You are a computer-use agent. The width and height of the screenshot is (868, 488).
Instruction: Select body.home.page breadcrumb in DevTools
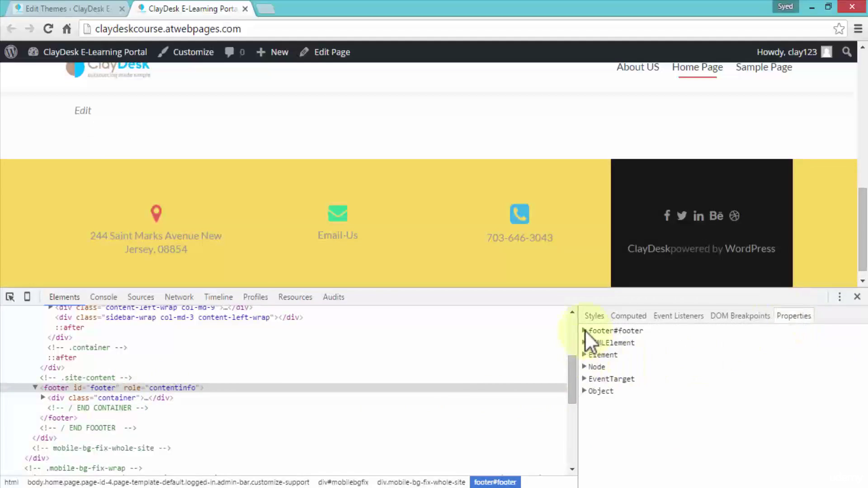point(168,482)
